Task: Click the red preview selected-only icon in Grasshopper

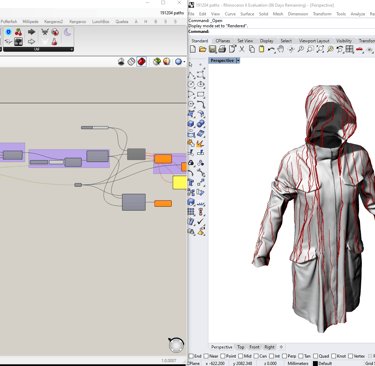Action: [142, 62]
